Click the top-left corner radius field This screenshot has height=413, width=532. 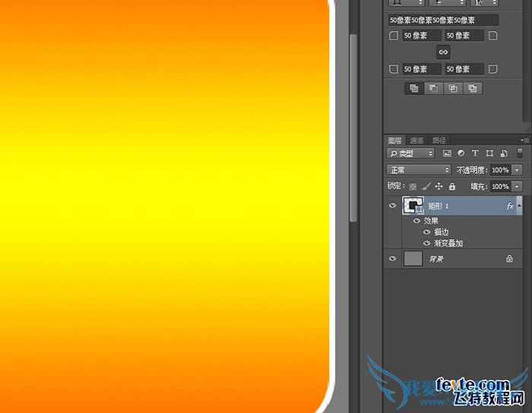coord(422,35)
